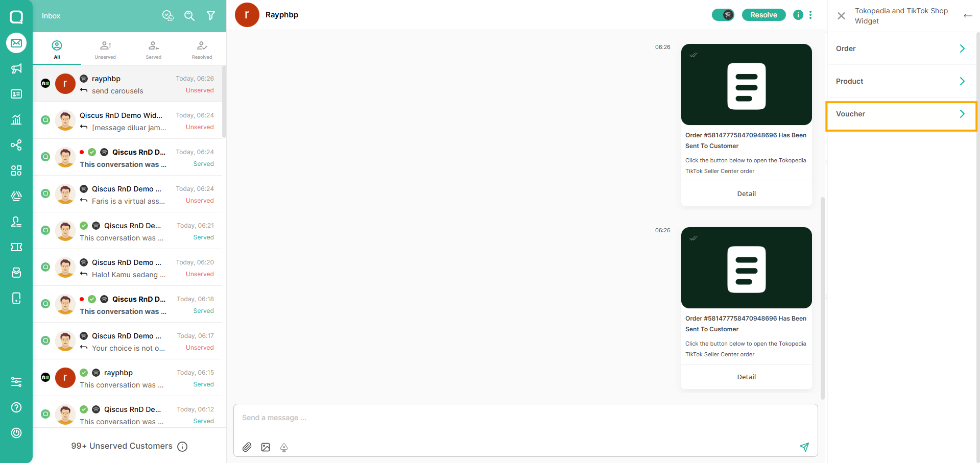Open the ticket icon in sidebar
980x463 pixels.
tap(16, 247)
